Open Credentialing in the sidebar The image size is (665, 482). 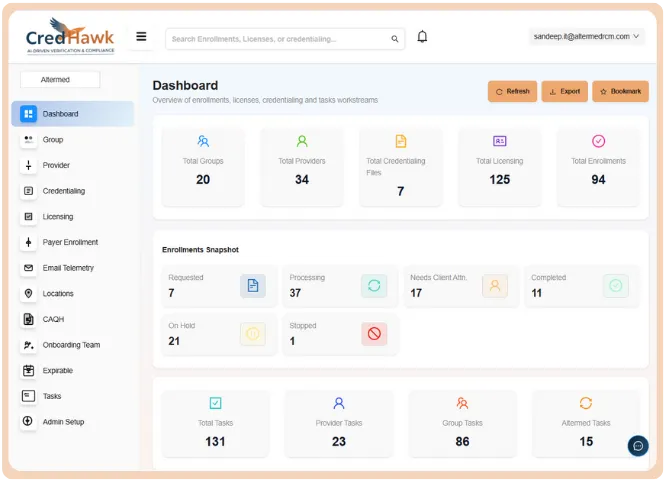click(x=63, y=191)
